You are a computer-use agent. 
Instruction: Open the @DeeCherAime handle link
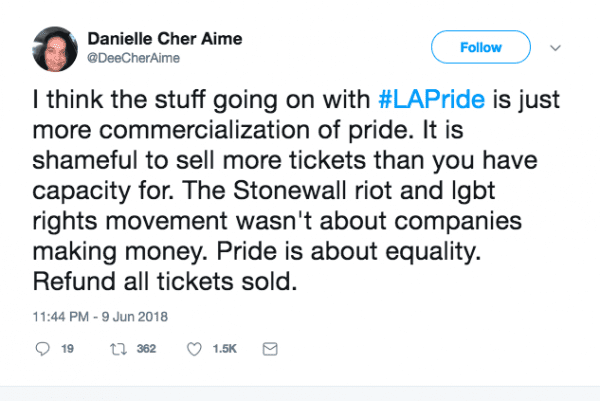click(x=133, y=58)
